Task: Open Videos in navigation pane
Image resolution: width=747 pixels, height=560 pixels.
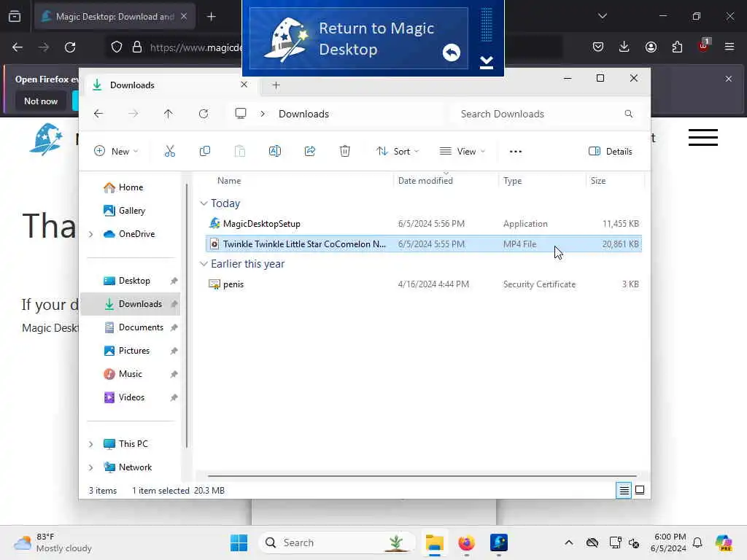Action: (131, 397)
